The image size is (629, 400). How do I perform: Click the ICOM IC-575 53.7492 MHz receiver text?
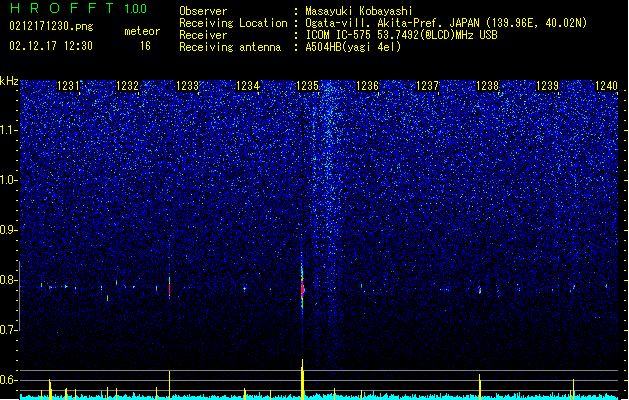[401, 35]
